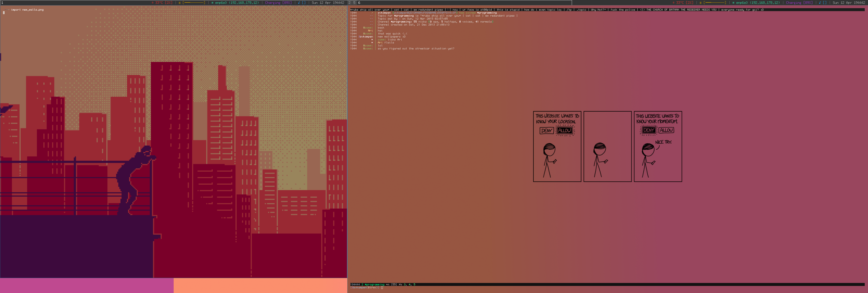Image resolution: width=868 pixels, height=293 pixels.
Task: Click the date and clock in the left bar
Action: pos(328,3)
